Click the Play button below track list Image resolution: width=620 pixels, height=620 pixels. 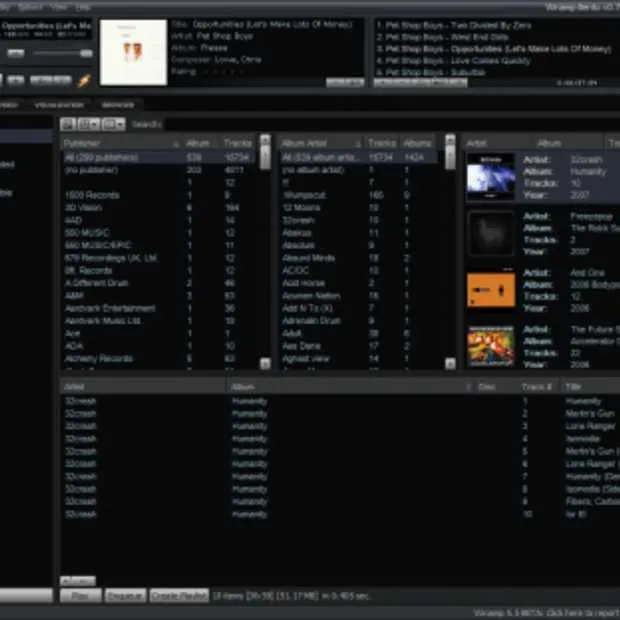coord(81,595)
